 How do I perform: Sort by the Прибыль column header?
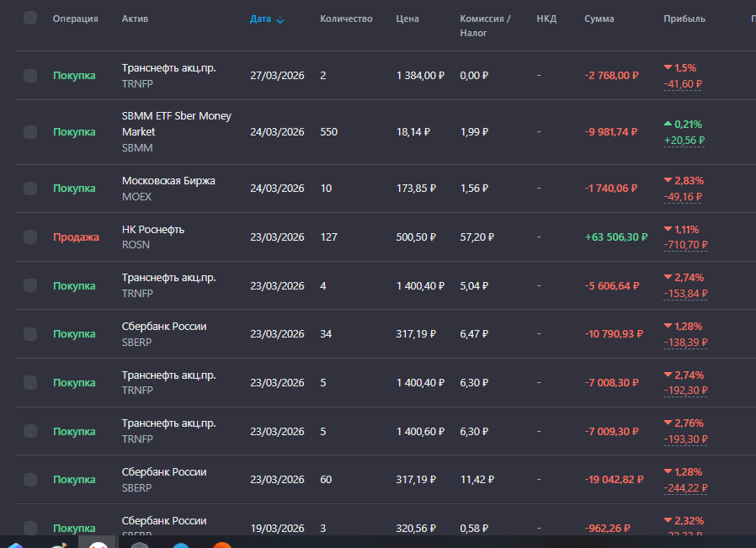pyautogui.click(x=684, y=19)
